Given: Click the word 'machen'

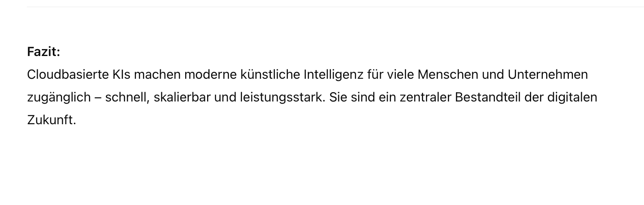Looking at the screenshot, I should [x=157, y=75].
